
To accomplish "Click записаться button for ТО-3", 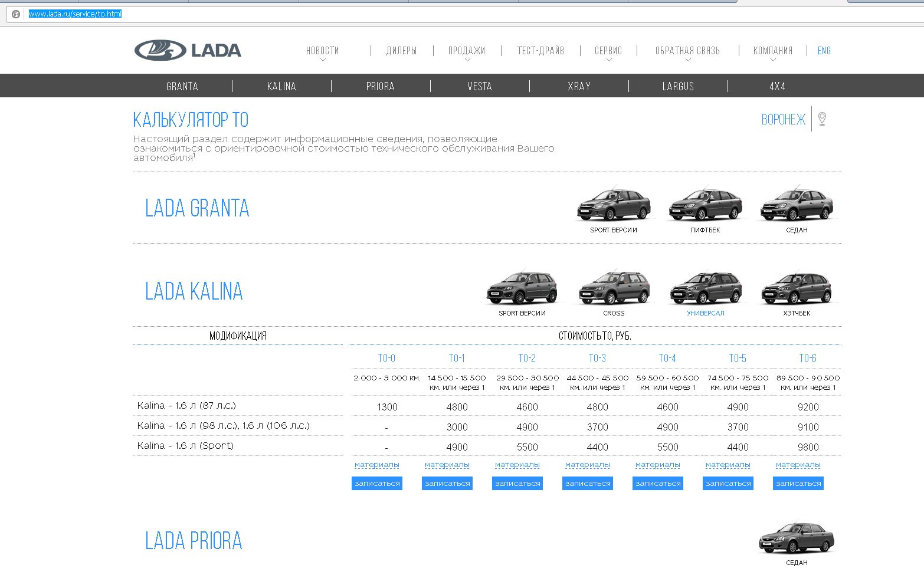I will point(588,484).
